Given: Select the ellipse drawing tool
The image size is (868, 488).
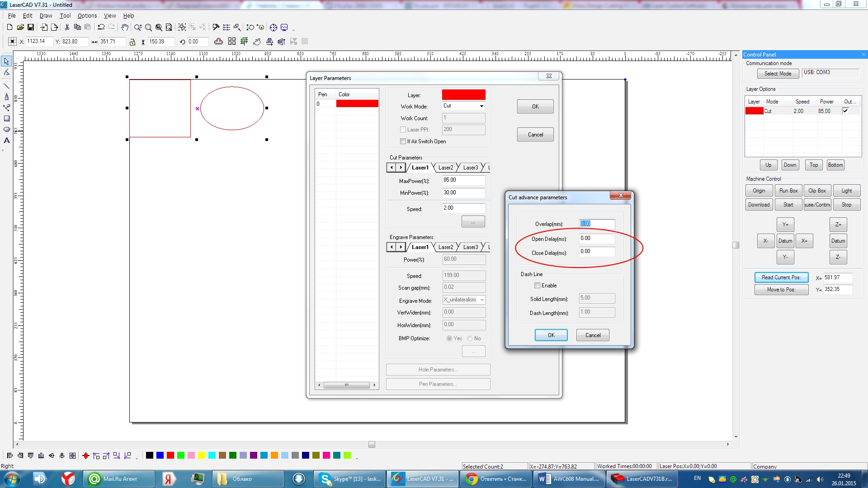Looking at the screenshot, I should pos(7,130).
